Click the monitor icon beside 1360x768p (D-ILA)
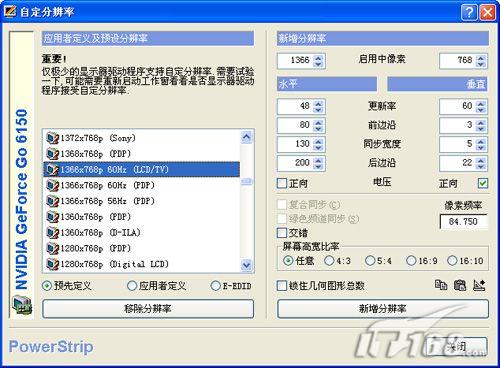500x368 pixels. click(x=52, y=232)
